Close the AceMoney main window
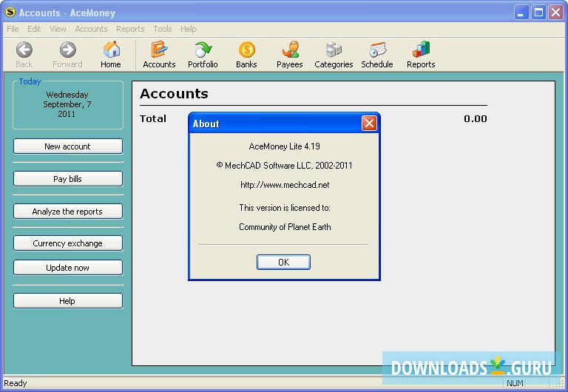Viewport: 568px width, 392px height. tap(555, 13)
